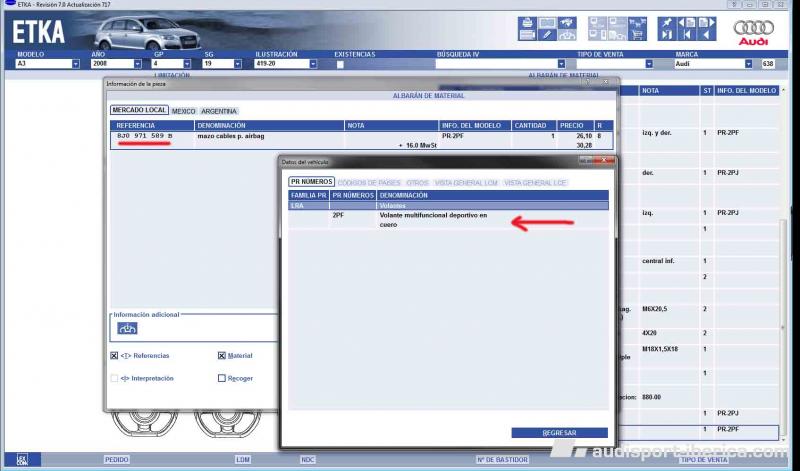
Task: Open the Búsqueda IV dropdown
Action: click(x=561, y=64)
